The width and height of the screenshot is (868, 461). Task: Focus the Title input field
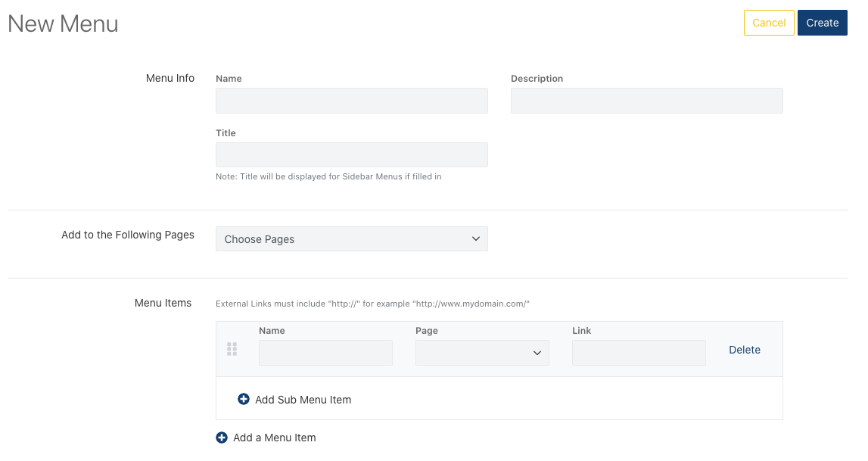[x=352, y=155]
